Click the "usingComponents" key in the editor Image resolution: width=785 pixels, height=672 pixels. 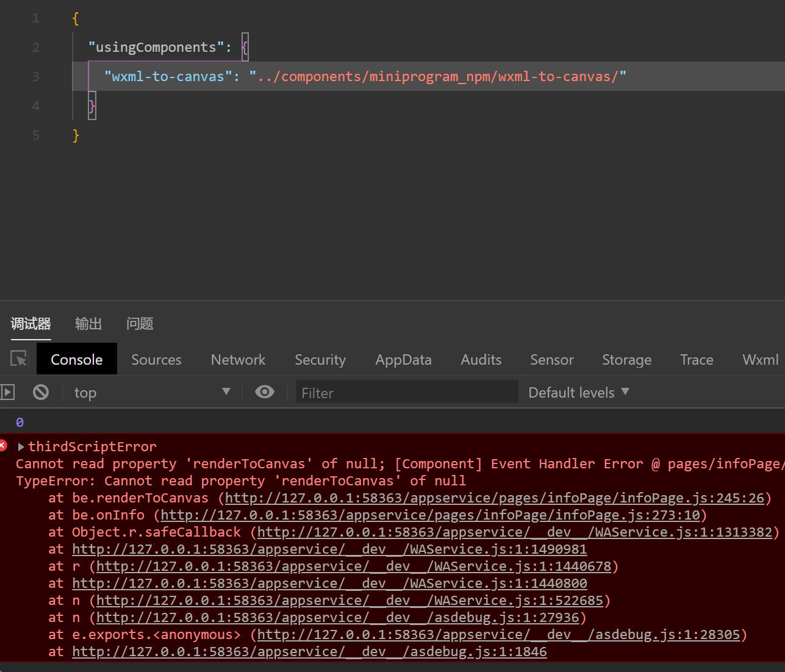[156, 48]
